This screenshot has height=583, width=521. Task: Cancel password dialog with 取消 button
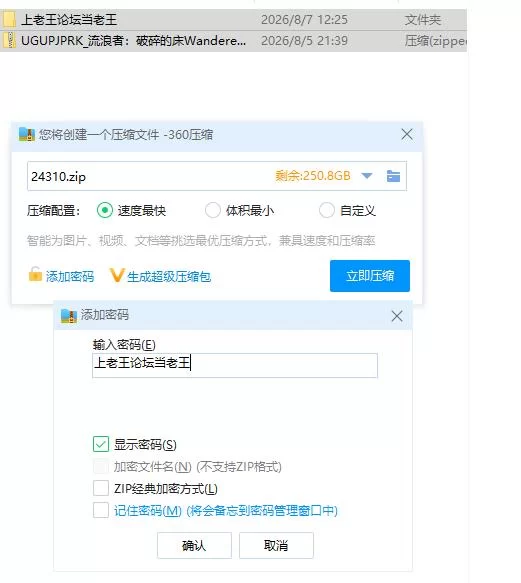click(276, 545)
